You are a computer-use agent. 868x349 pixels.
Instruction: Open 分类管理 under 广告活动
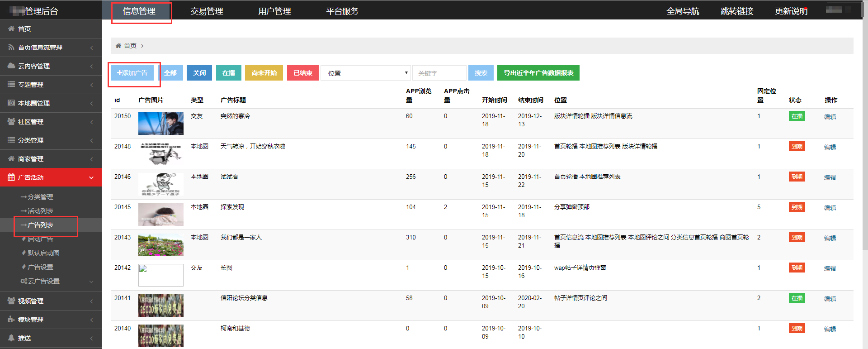point(40,197)
